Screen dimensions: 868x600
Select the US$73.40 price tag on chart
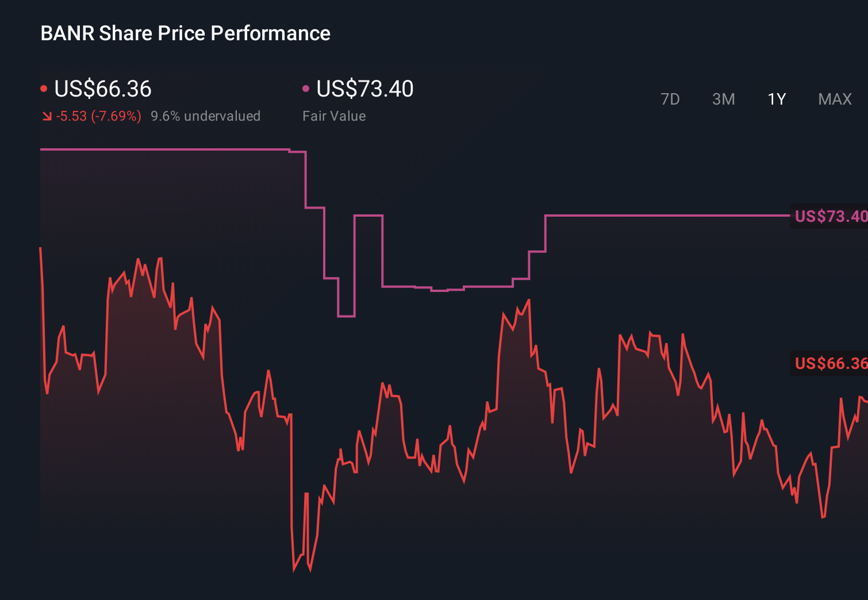pyautogui.click(x=829, y=217)
